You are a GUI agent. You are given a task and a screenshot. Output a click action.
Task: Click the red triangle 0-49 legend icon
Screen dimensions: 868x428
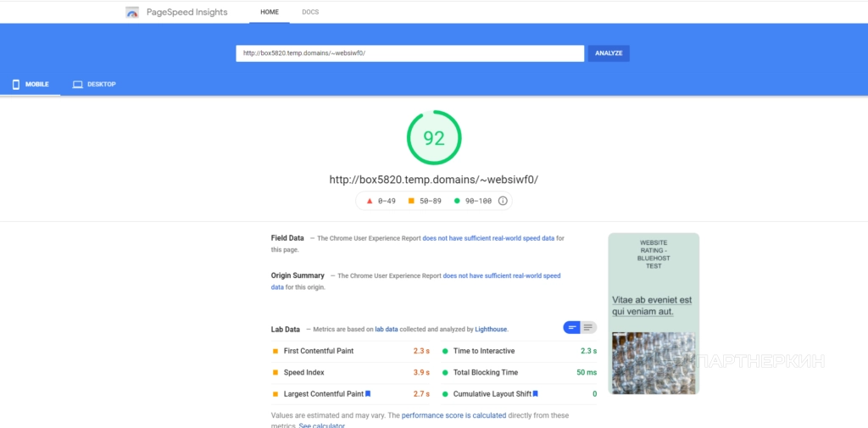pyautogui.click(x=370, y=201)
